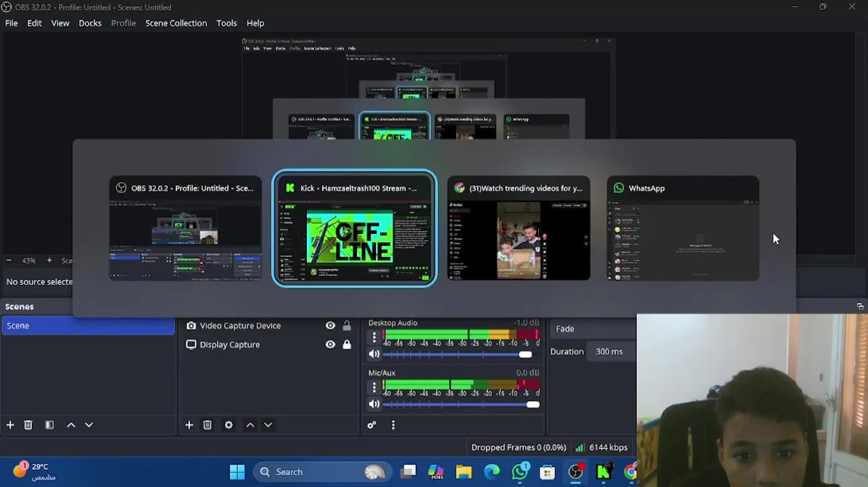This screenshot has height=487, width=868.
Task: Open the Help menu
Action: tap(255, 23)
